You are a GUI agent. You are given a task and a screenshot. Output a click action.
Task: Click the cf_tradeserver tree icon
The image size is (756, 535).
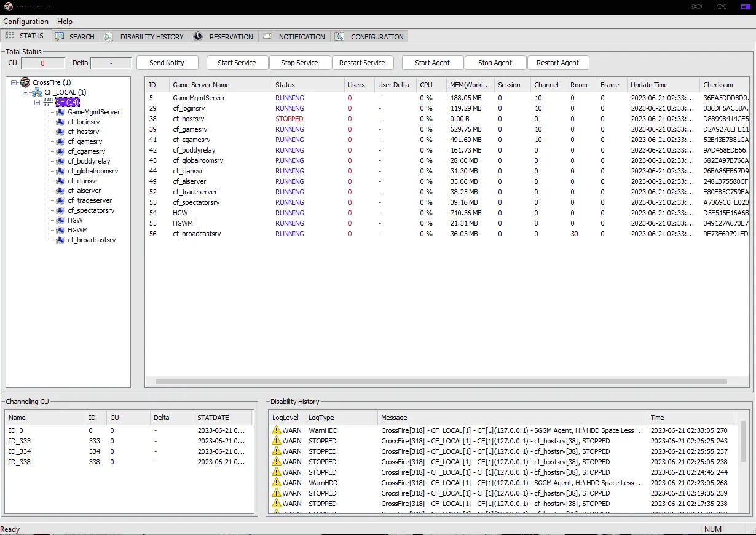click(x=60, y=200)
